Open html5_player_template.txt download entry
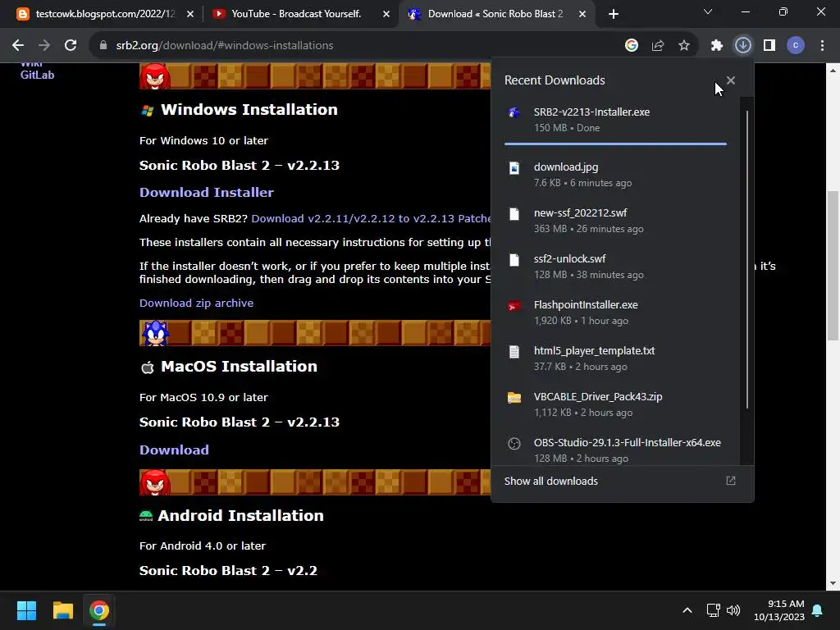The width and height of the screenshot is (840, 630). click(x=615, y=359)
